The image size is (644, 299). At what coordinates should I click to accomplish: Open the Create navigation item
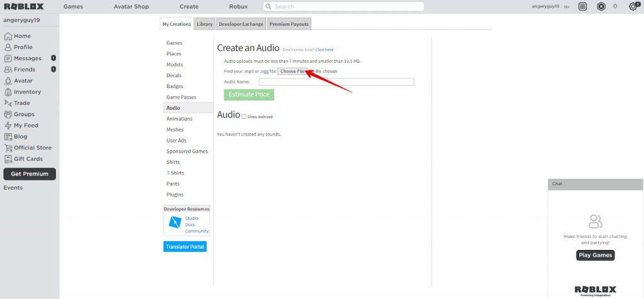coord(189,6)
